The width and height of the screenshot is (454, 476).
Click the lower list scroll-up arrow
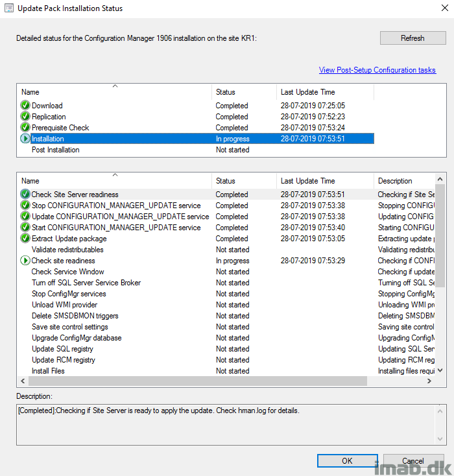pos(440,179)
